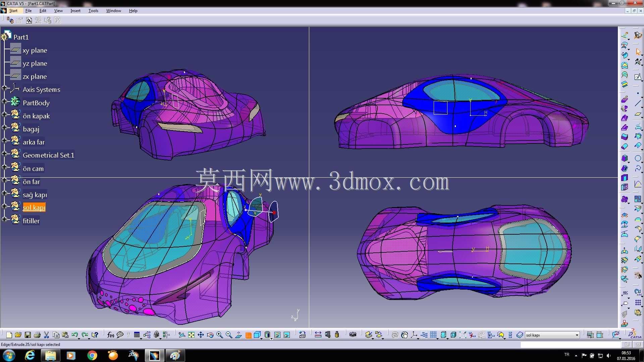Open Google Chrome from taskbar
This screenshot has height=362, width=644.
[92, 355]
